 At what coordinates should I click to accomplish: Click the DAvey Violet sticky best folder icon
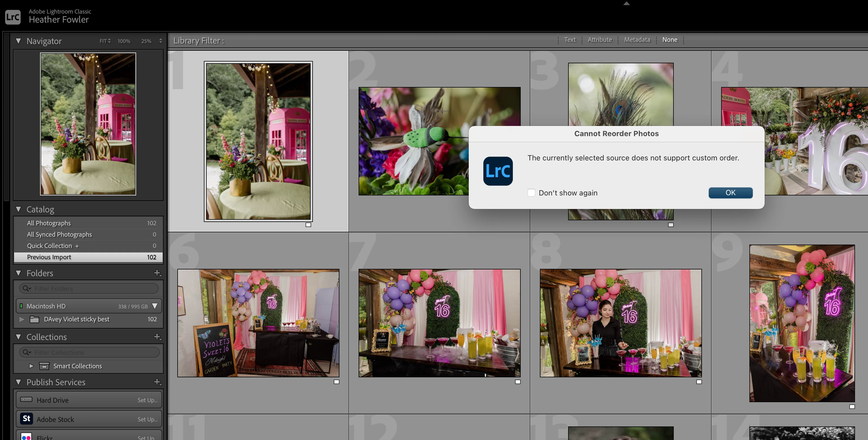34,319
